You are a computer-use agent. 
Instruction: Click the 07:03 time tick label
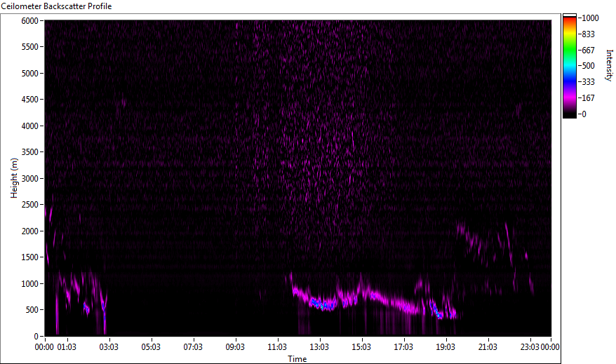[x=193, y=347]
